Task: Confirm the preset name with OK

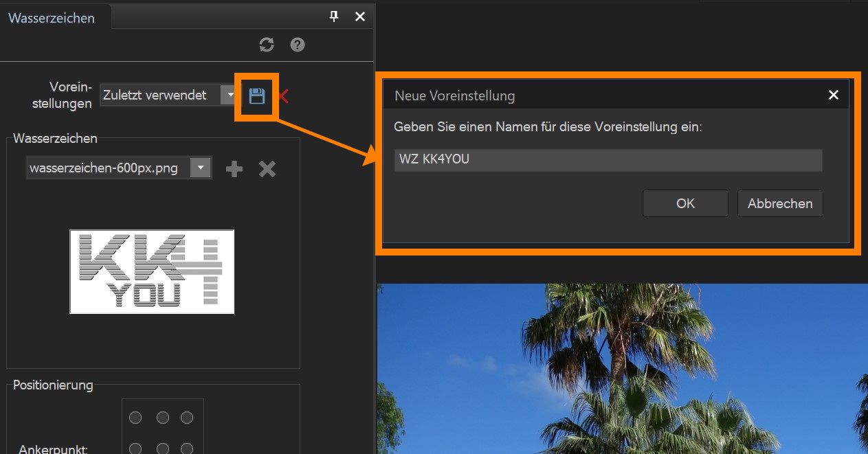Action: pos(685,203)
